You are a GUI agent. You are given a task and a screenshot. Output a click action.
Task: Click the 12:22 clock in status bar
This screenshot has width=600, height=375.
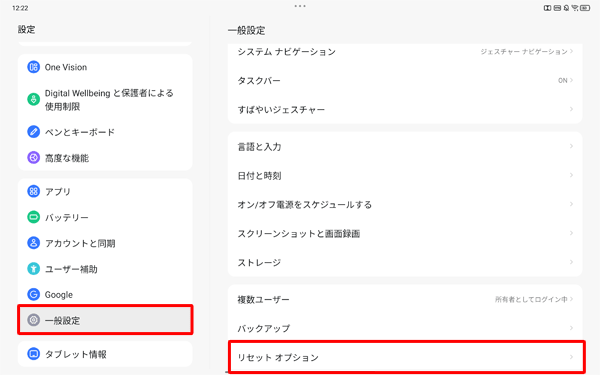click(x=20, y=8)
